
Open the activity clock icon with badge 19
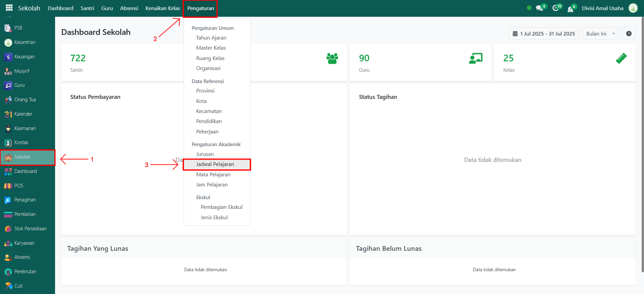[555, 8]
